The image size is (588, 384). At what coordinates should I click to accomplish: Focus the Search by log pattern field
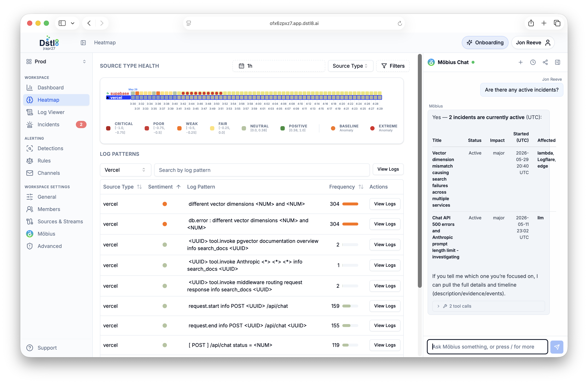tap(262, 170)
